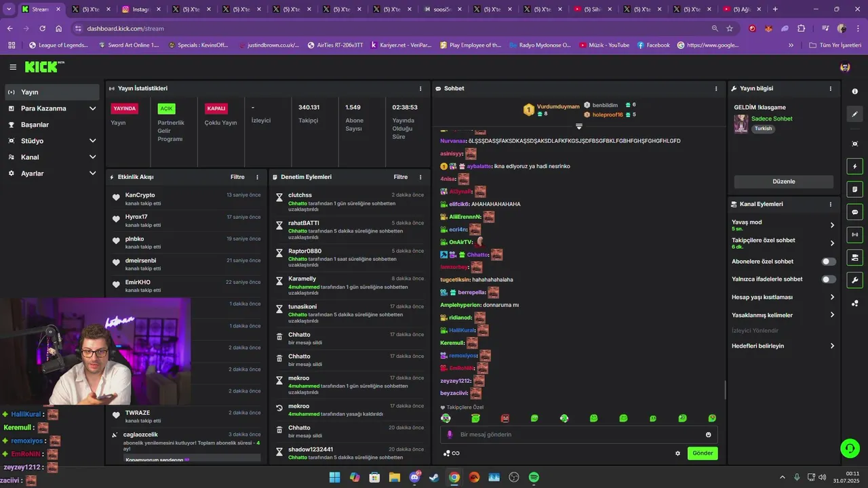Open the Müzik - YouTube bookmark
Image resolution: width=868 pixels, height=488 pixels.
(604, 45)
